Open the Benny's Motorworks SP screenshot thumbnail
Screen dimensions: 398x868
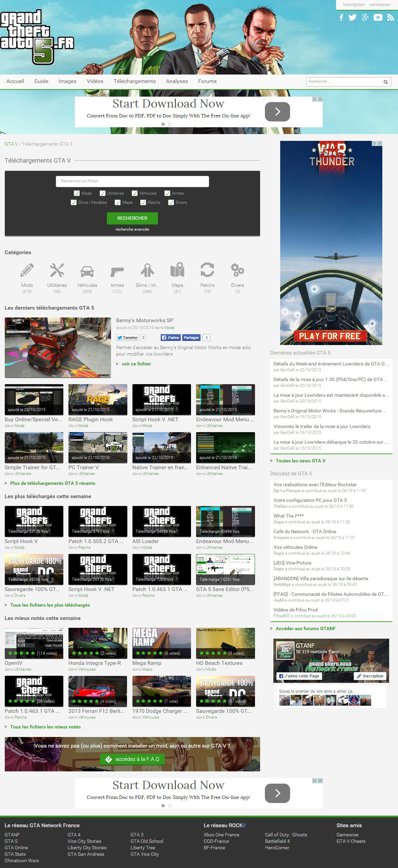click(58, 348)
